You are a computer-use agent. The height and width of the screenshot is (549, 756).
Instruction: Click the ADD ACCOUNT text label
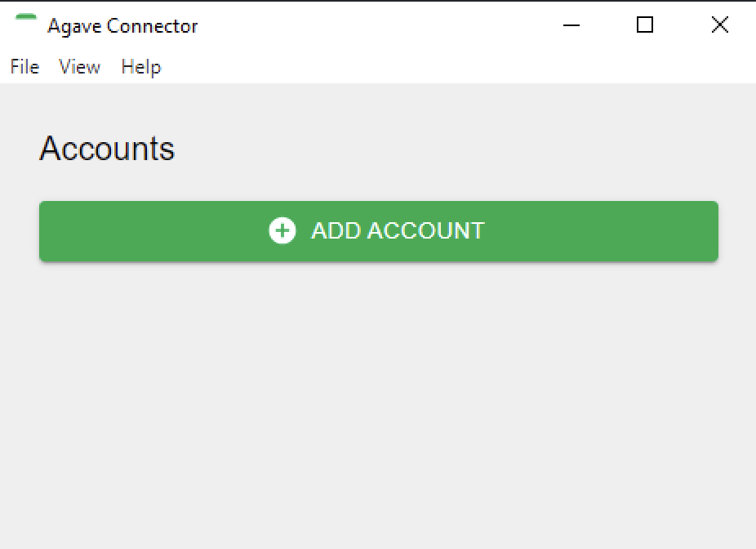point(398,231)
